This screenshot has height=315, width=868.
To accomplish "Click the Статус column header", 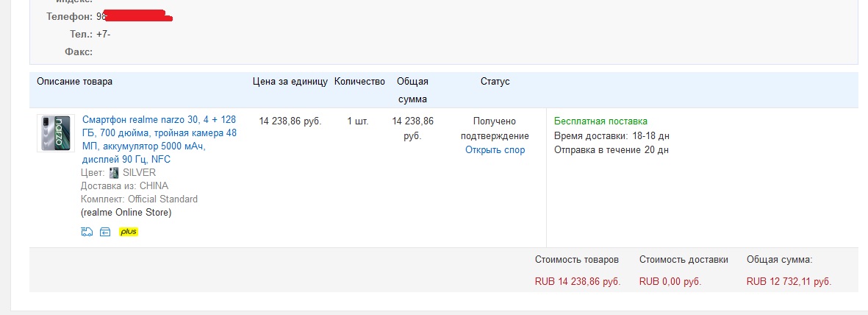I will pyautogui.click(x=495, y=82).
